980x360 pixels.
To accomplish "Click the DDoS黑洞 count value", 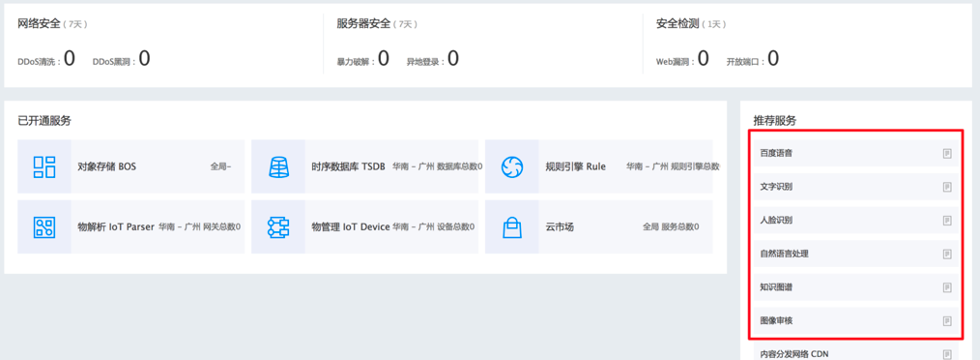I will 144,59.
